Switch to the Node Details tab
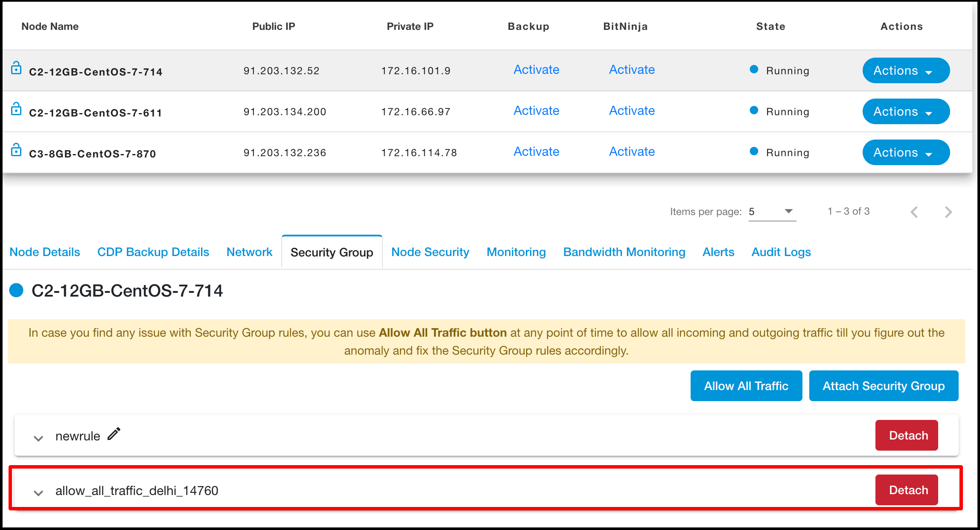980x530 pixels. tap(44, 252)
